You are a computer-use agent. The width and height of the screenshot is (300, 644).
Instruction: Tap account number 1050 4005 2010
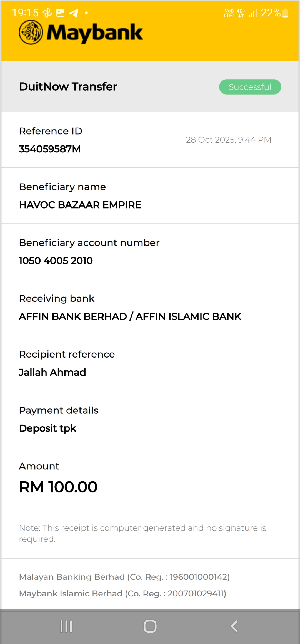coord(56,261)
